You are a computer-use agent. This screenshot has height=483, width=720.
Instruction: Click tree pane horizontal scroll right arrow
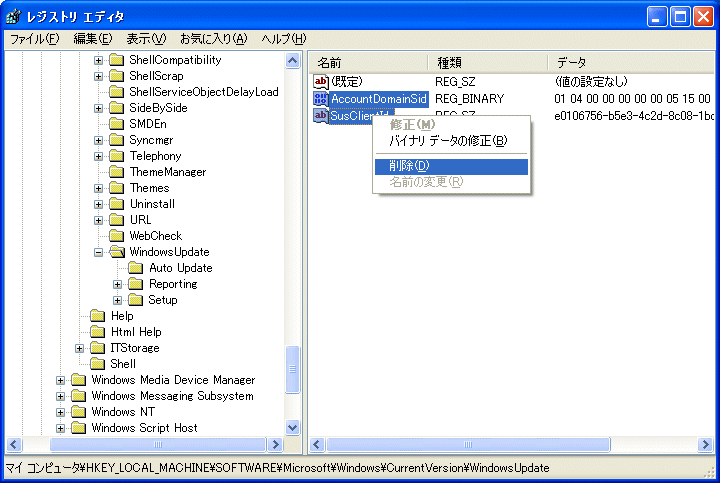pyautogui.click(x=276, y=444)
